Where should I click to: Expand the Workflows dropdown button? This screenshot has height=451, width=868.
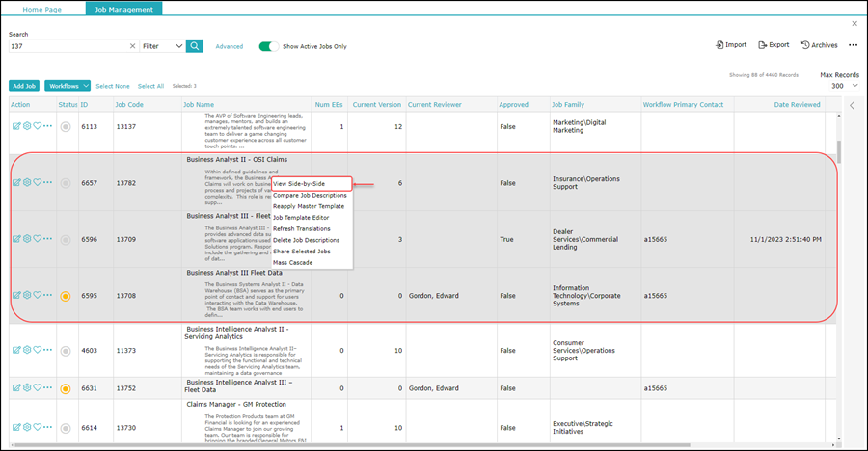(68, 86)
